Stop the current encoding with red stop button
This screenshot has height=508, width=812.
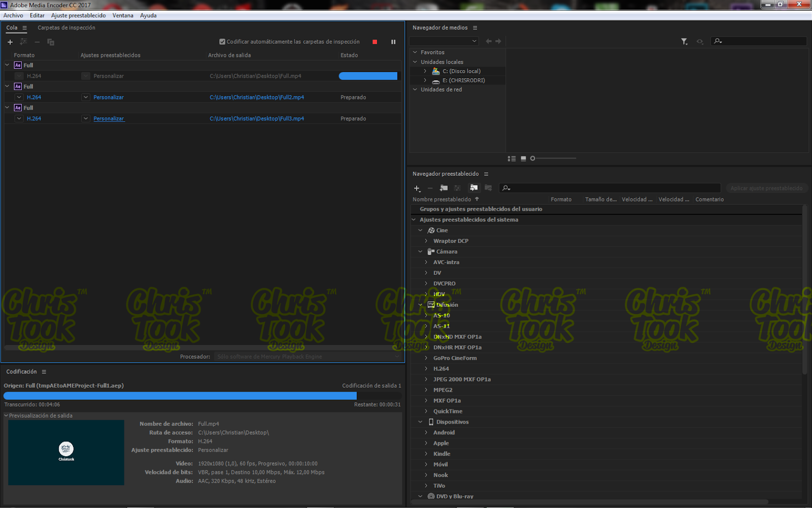(x=375, y=42)
